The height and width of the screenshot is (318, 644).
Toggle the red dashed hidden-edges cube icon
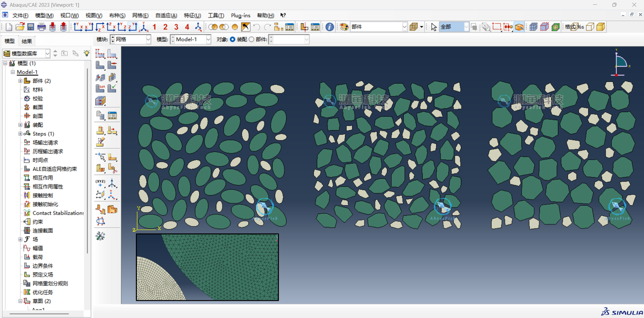click(545, 27)
